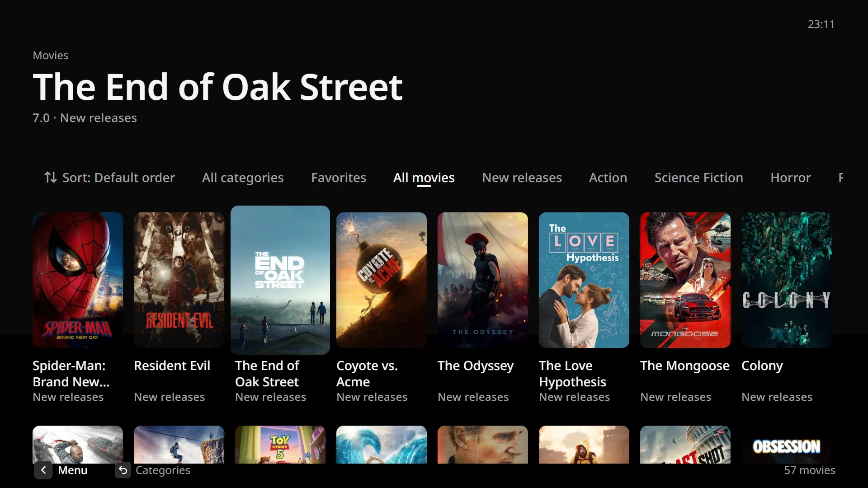Viewport: 868px width, 488px height.
Task: Open the Science Fiction category tab
Action: coord(698,178)
